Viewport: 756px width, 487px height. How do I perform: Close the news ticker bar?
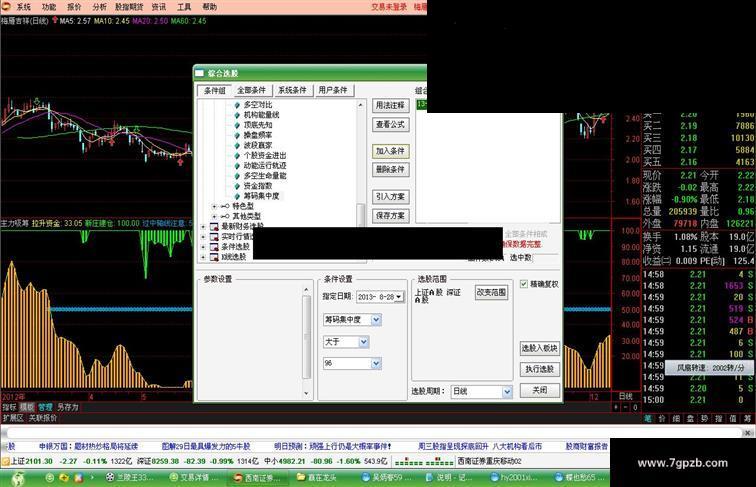click(747, 433)
